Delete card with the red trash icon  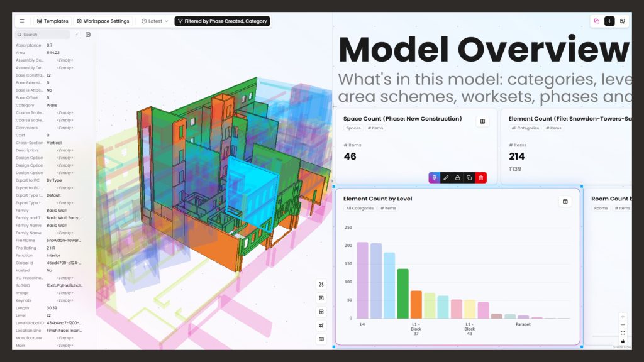coord(481,178)
